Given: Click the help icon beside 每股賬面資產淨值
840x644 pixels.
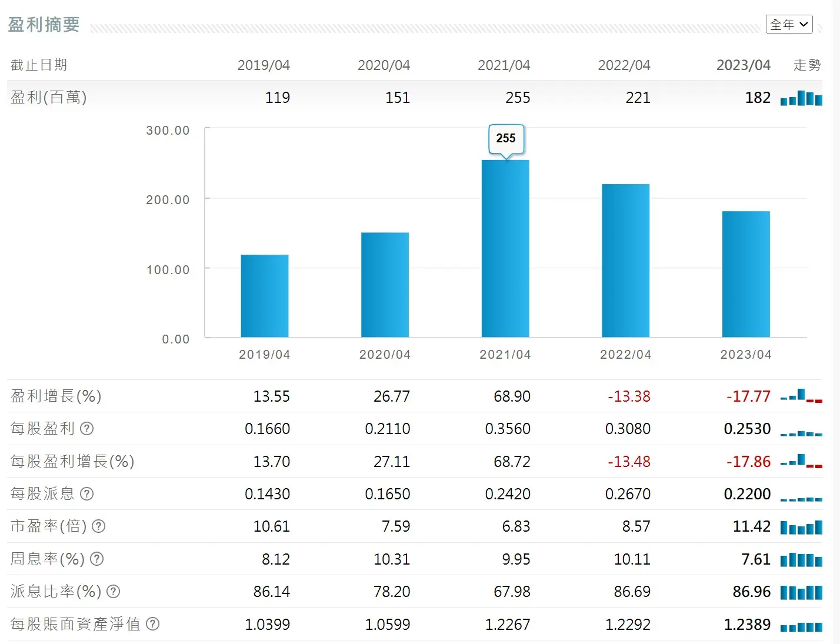Looking at the screenshot, I should (153, 624).
